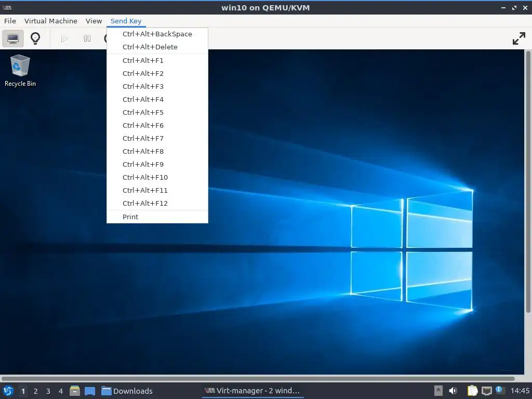Open the File menu
Screen dimensions: 532x399
coord(10,21)
